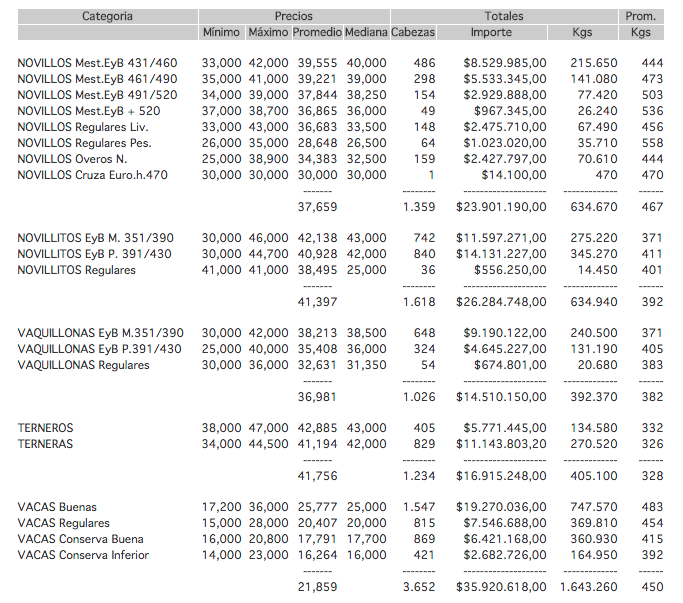Viewport: 683px width, 603px height.
Task: Select the Totales header group
Action: pos(503,16)
